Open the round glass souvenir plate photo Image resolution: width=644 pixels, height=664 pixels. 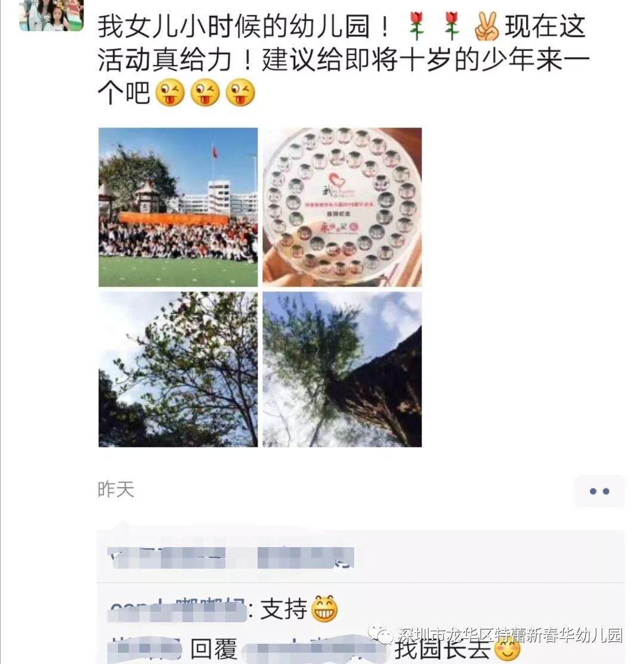tap(342, 207)
